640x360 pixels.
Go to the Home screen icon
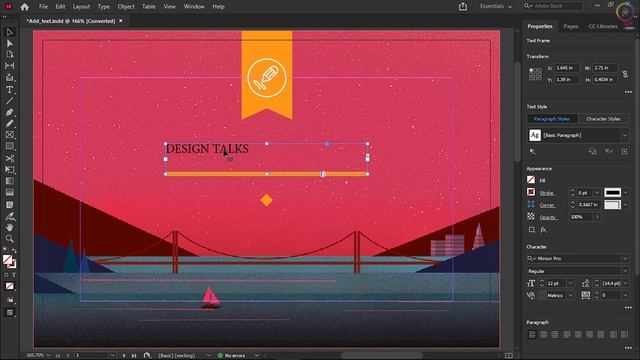(24, 7)
